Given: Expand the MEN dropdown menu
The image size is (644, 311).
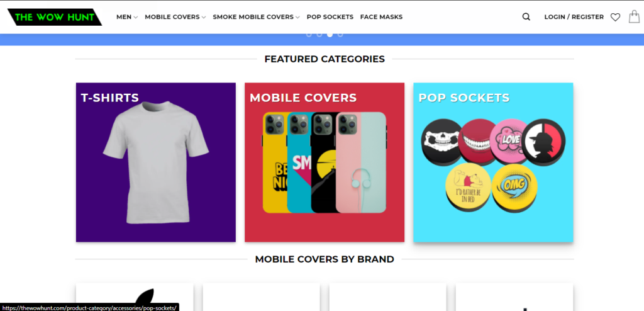Looking at the screenshot, I should coord(127,17).
